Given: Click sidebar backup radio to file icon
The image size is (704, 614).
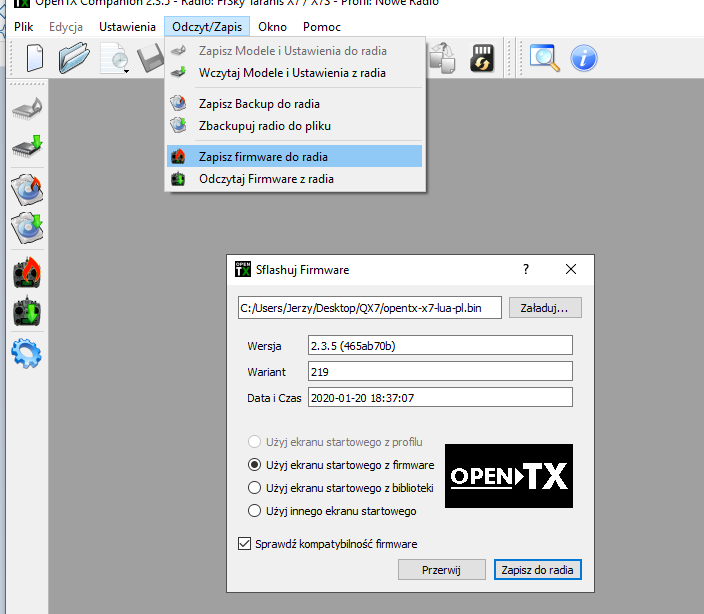Looking at the screenshot, I should (x=27, y=228).
